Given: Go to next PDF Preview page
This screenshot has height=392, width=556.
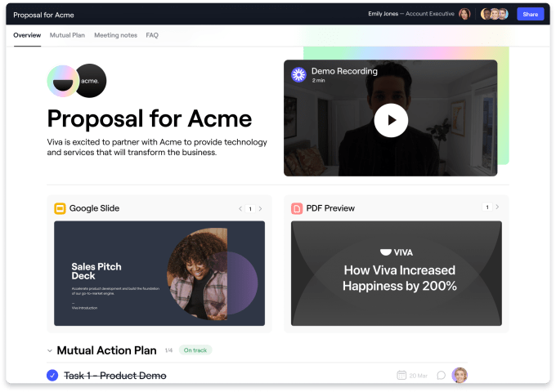Looking at the screenshot, I should pyautogui.click(x=497, y=207).
